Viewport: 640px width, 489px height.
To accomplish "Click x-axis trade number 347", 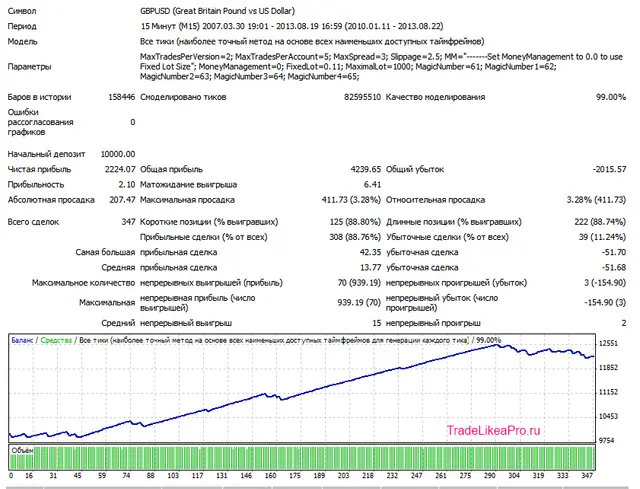I will coord(587,476).
